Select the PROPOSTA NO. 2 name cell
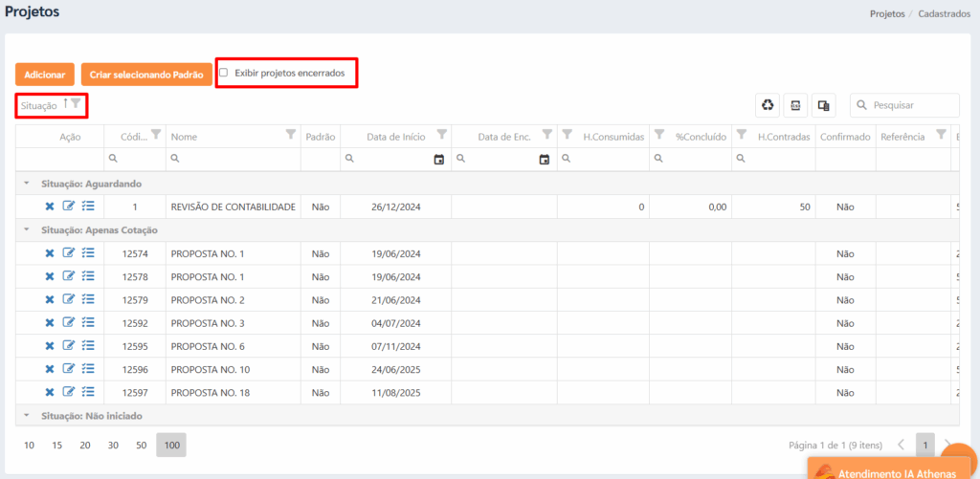This screenshot has height=479, width=980. pos(234,300)
